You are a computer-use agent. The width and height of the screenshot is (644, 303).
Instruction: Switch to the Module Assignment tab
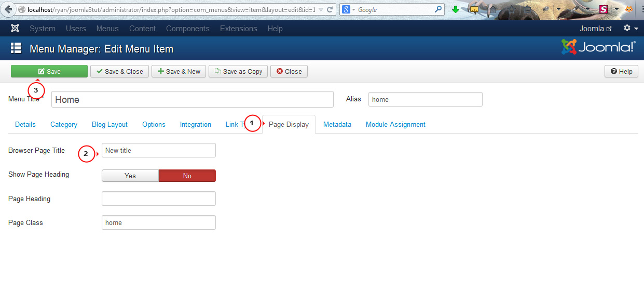(395, 125)
